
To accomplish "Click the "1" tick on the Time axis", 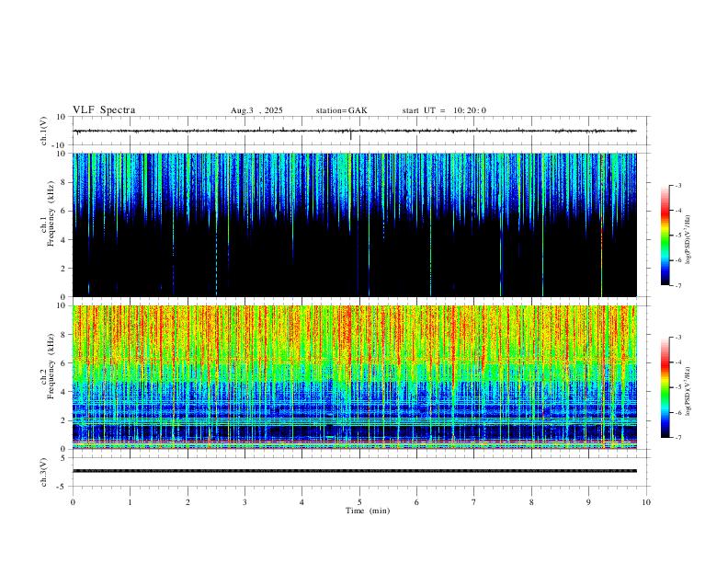I will [x=130, y=502].
